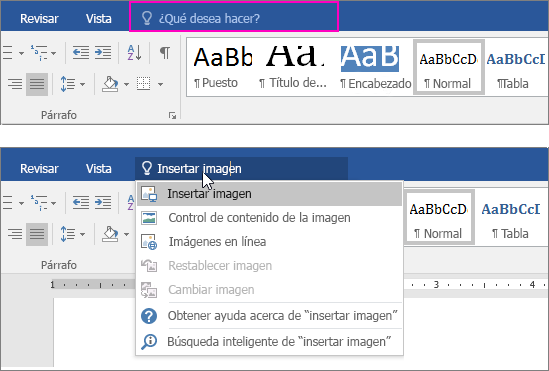Toggle paragraph marks in upper ribbon

pyautogui.click(x=165, y=53)
